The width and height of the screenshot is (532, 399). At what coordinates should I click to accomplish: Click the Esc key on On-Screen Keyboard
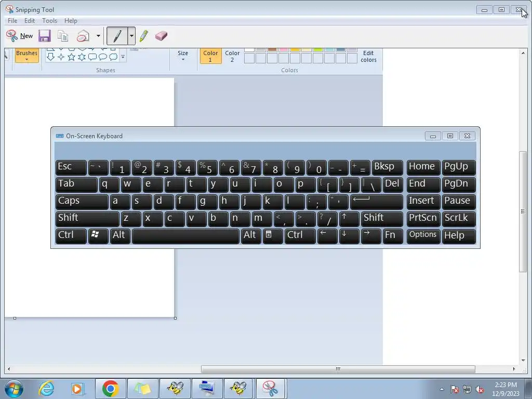coord(71,168)
